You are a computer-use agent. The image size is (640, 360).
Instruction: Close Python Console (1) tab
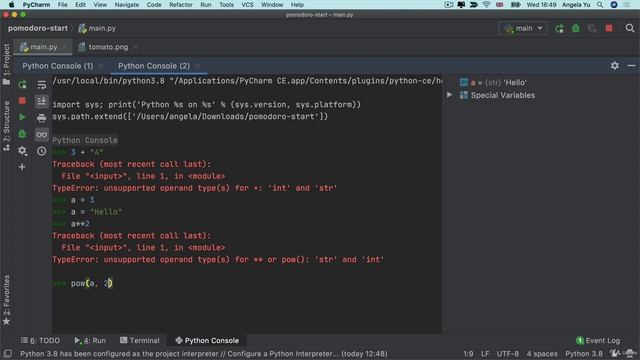101,66
